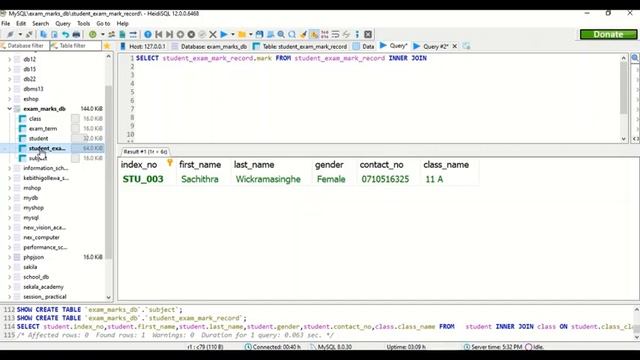Click the blue Help icon

pos(148,34)
